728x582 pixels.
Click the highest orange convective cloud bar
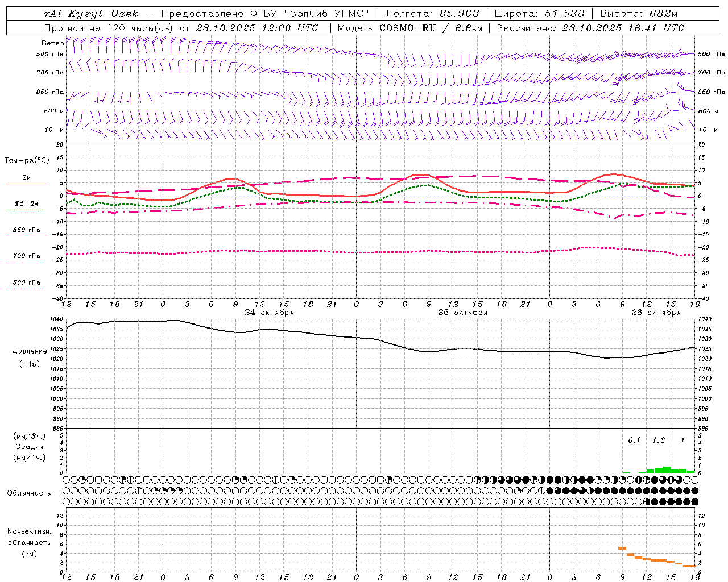[x=622, y=548]
